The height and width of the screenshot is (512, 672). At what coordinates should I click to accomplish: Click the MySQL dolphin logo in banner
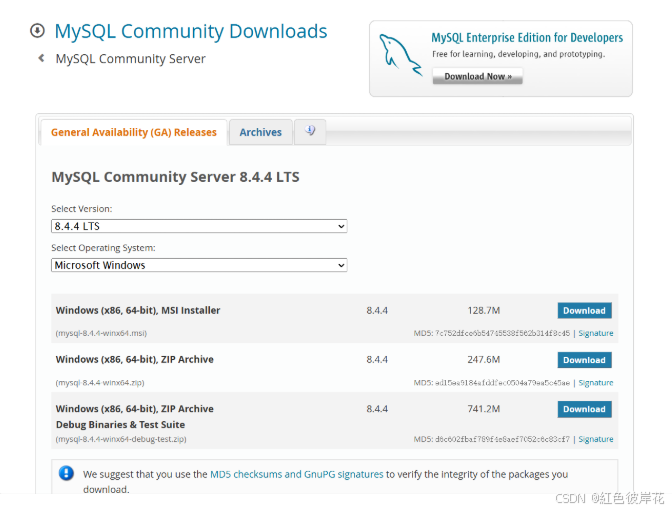click(x=400, y=55)
